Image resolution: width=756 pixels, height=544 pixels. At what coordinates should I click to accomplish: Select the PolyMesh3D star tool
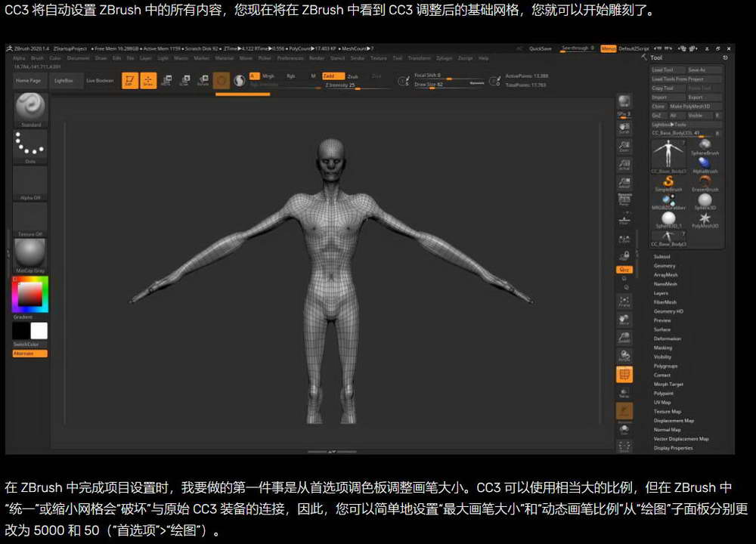click(x=705, y=220)
